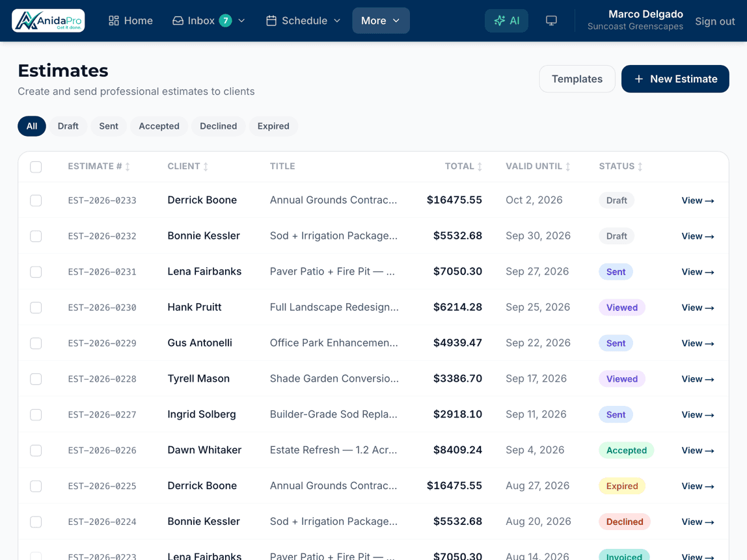
Task: Filter estimates by Accepted tab
Action: (x=159, y=126)
